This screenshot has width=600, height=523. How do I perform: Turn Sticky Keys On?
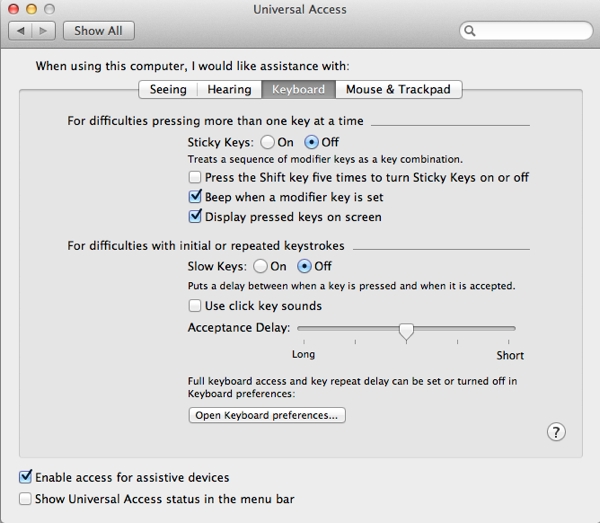click(267, 142)
